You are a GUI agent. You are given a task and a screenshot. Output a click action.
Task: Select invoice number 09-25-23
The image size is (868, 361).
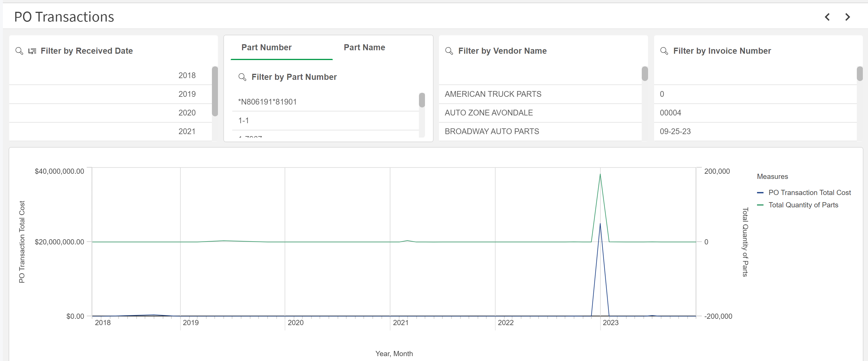(x=675, y=132)
